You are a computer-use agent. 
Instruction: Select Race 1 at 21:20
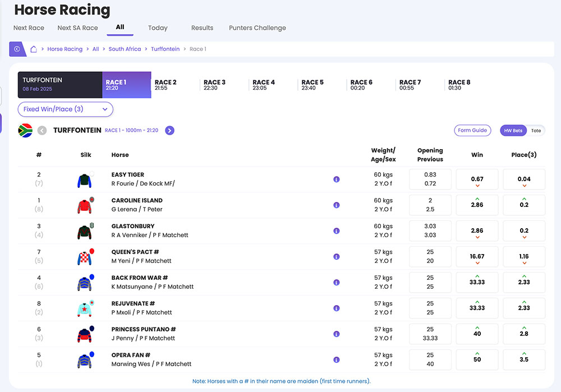127,85
